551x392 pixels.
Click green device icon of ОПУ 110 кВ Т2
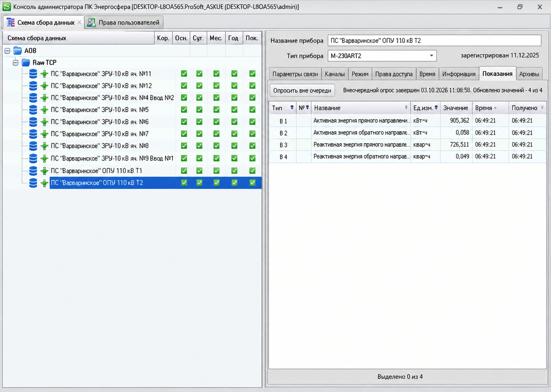tap(44, 183)
